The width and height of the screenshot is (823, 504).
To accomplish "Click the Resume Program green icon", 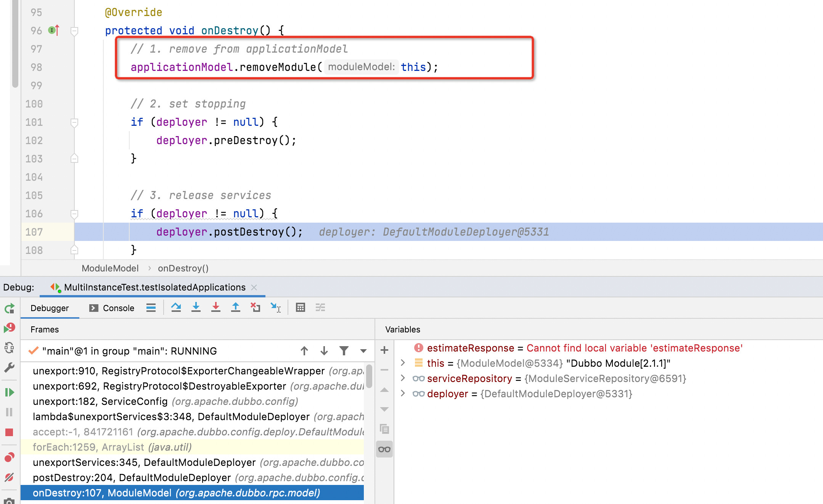I will (10, 392).
